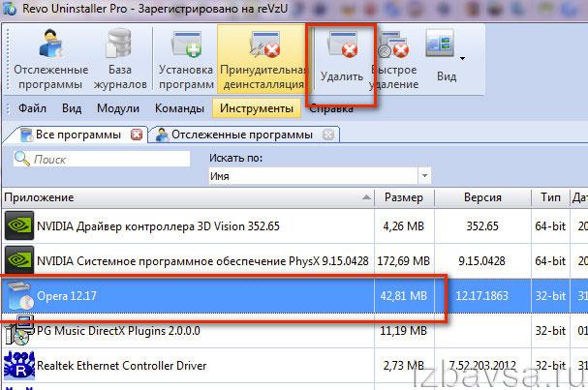
Task: Select Realtek Ethernet Controller Driver row
Action: click(x=294, y=365)
